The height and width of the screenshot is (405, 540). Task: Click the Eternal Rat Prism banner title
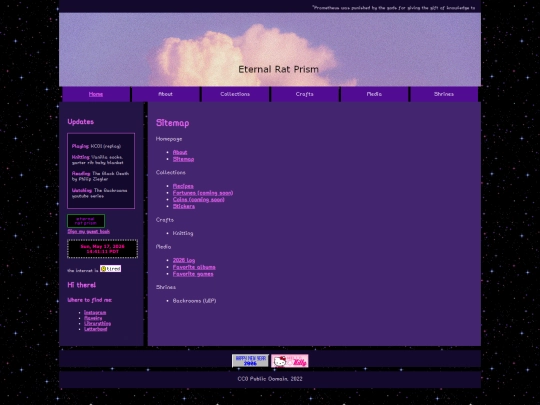point(278,70)
